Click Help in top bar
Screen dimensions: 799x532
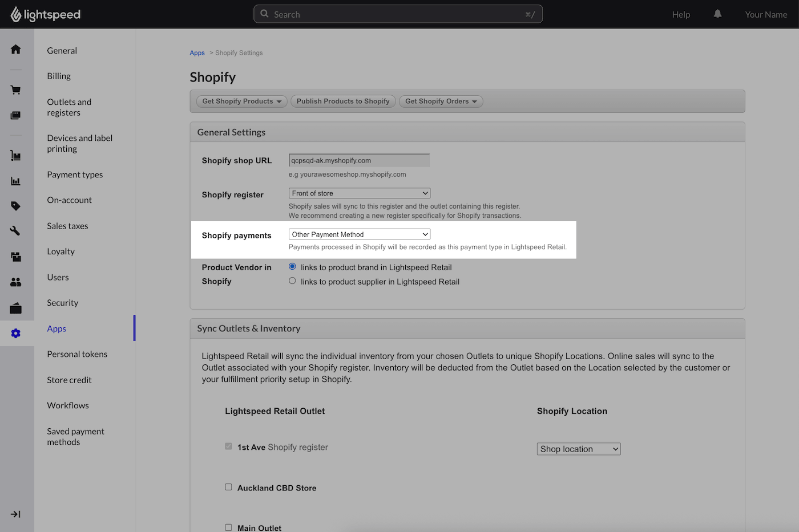pyautogui.click(x=681, y=14)
